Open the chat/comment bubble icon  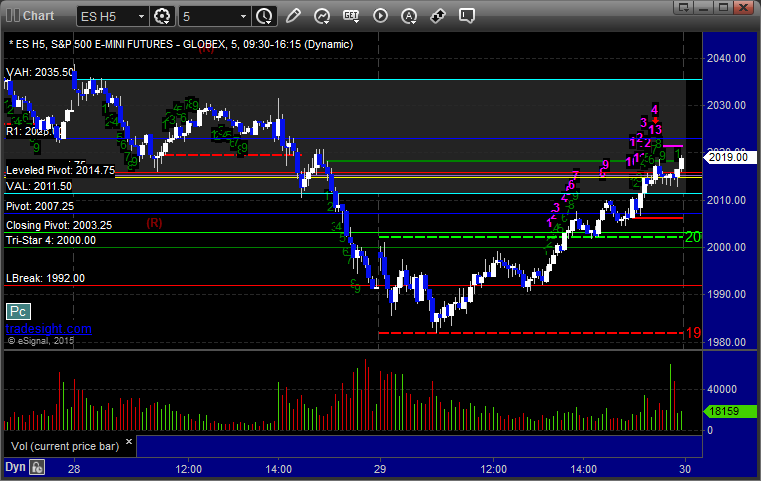[x=466, y=16]
